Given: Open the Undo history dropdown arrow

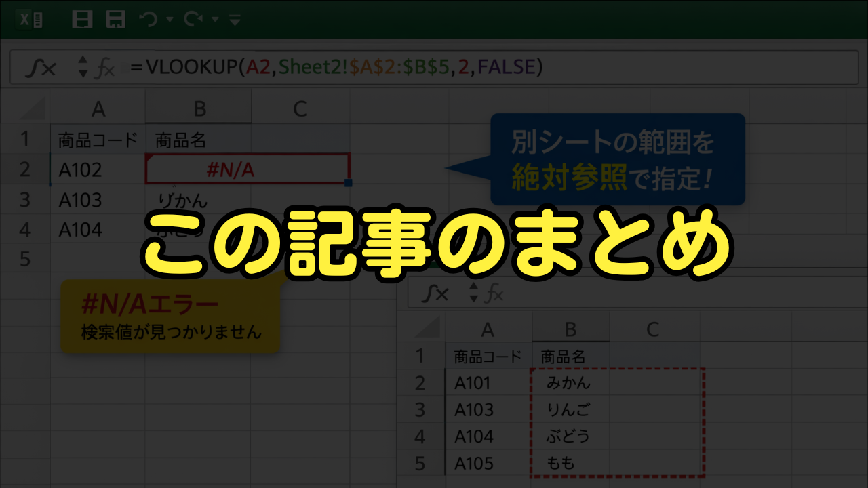Looking at the screenshot, I should click(x=170, y=20).
